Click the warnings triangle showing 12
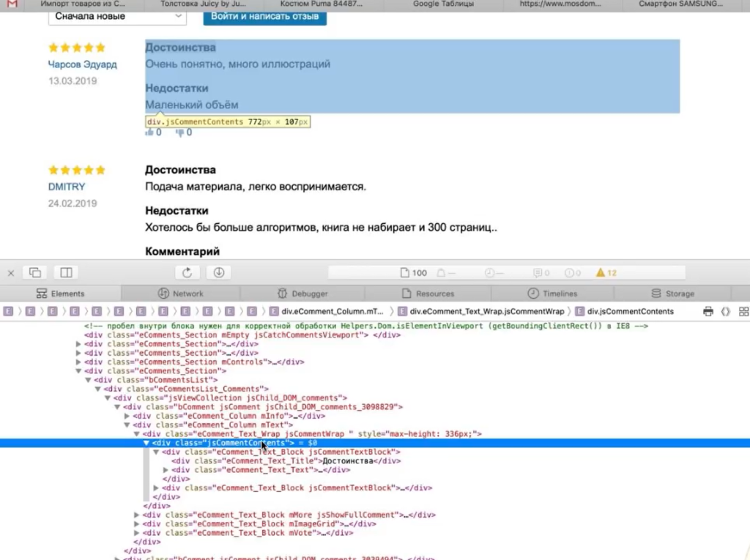Screen dimensions: 750x560 [606, 273]
